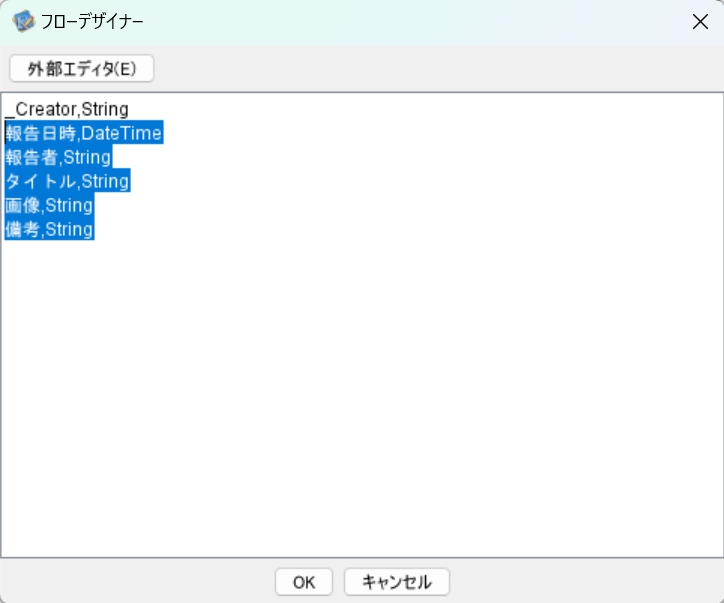Close the フローデザイナー dialog window
Image resolution: width=724 pixels, height=603 pixels.
[x=700, y=22]
